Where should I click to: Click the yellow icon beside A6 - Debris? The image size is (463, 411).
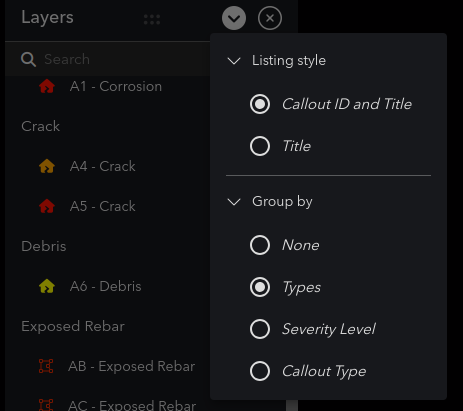[x=47, y=286]
